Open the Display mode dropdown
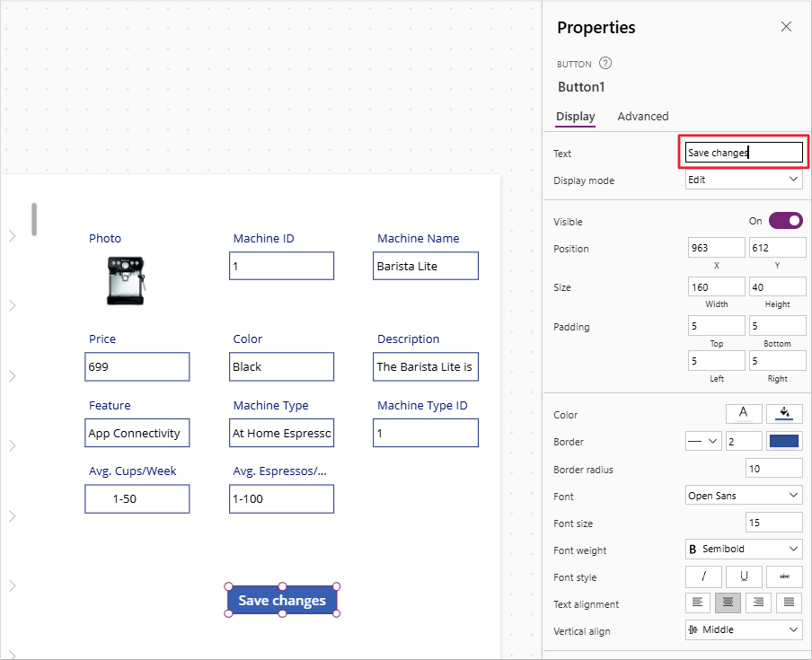The width and height of the screenshot is (812, 660). tap(743, 179)
